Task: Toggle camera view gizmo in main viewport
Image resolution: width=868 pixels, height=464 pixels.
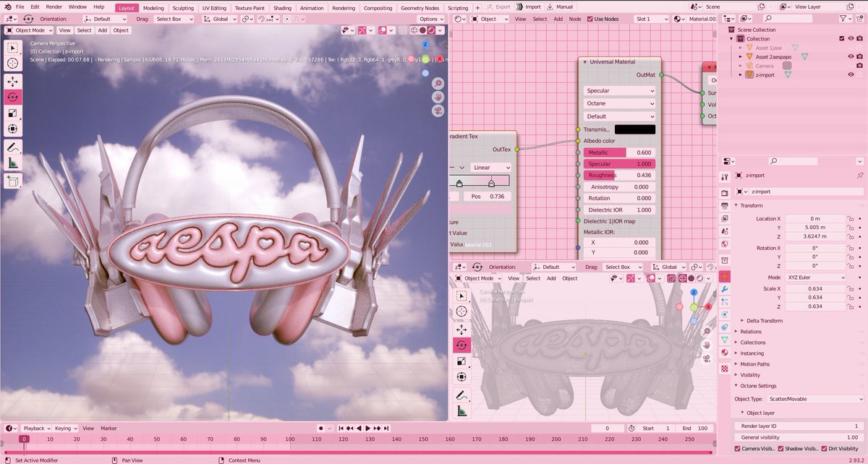Action: pos(438,111)
